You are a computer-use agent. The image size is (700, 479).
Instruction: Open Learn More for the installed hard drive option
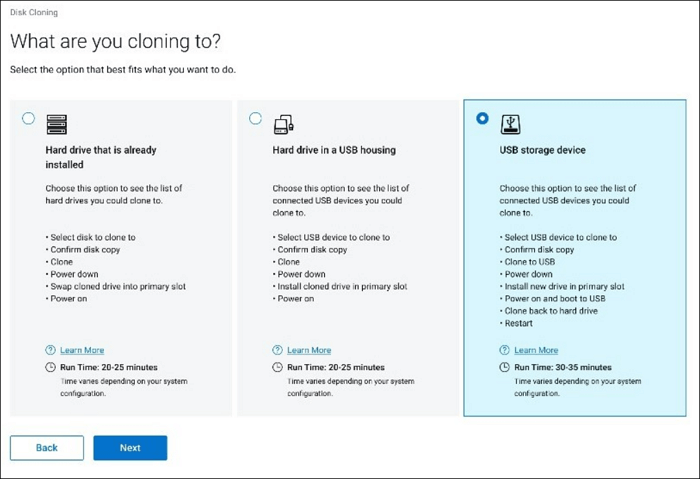click(x=82, y=350)
